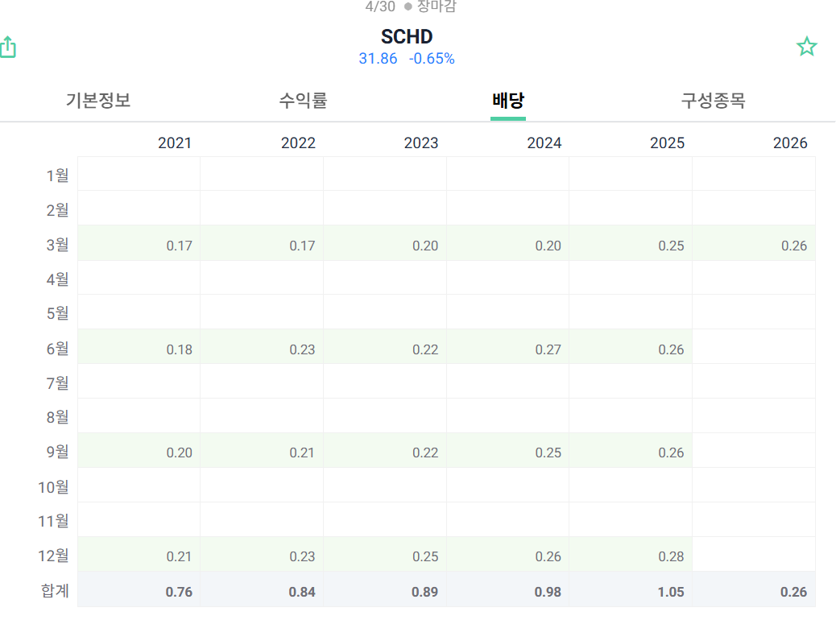Screen dimensions: 840x620
Task: Click June 2023 dividend 0.22
Action: (425, 349)
